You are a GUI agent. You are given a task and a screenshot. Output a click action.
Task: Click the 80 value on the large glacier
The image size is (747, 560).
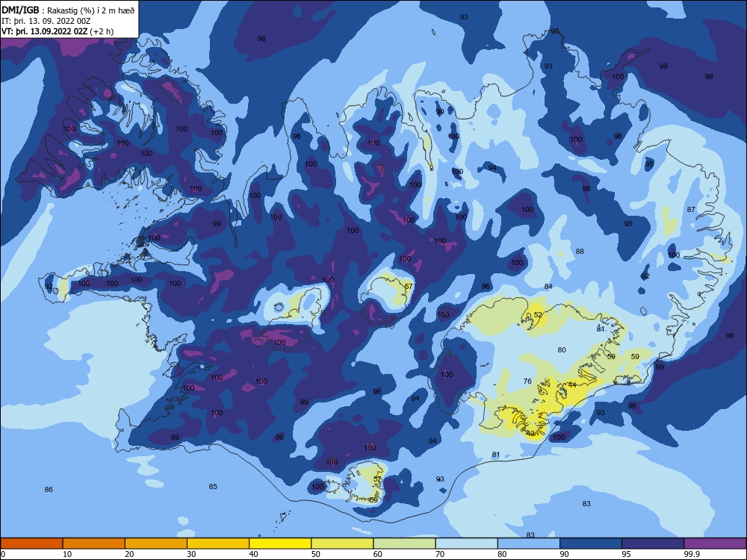[x=562, y=349]
